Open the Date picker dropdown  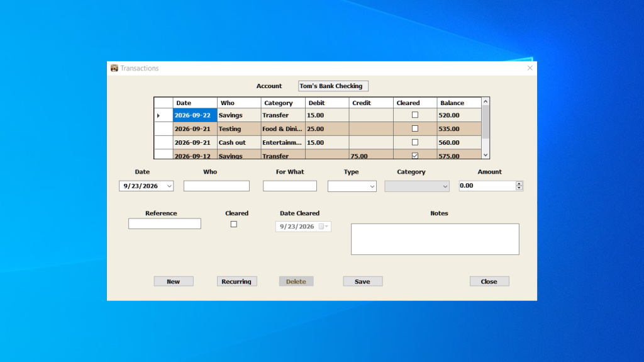[x=169, y=186]
